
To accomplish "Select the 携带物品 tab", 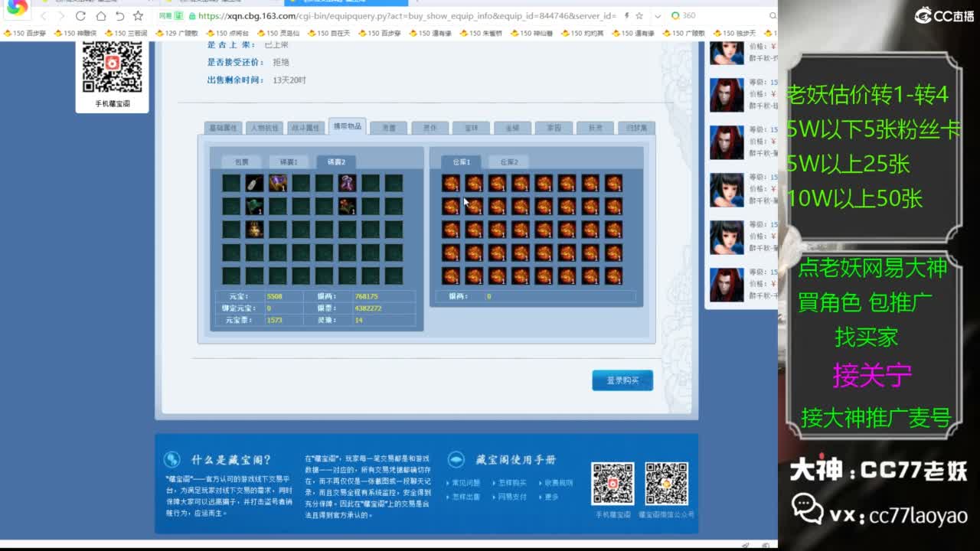I will point(347,126).
